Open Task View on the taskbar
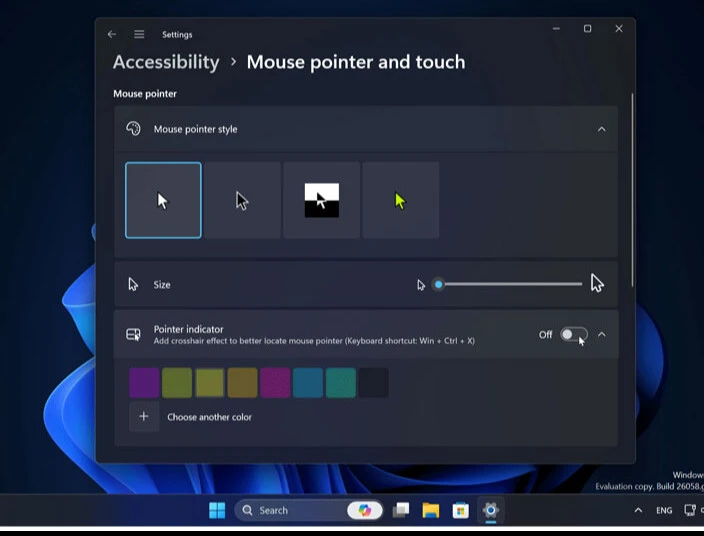Screen dimensions: 704x536 tap(401, 510)
